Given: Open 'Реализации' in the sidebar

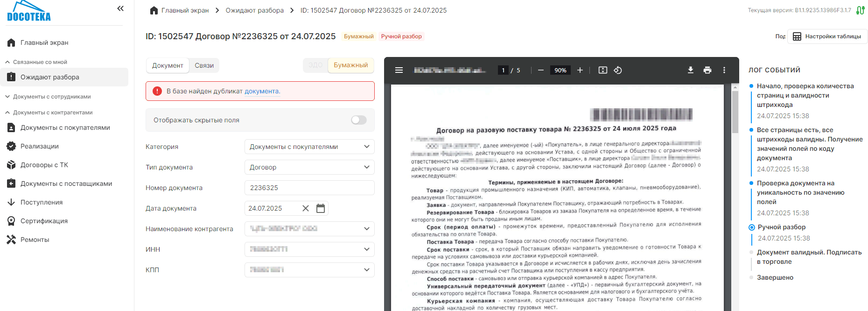Looking at the screenshot, I should [x=40, y=146].
